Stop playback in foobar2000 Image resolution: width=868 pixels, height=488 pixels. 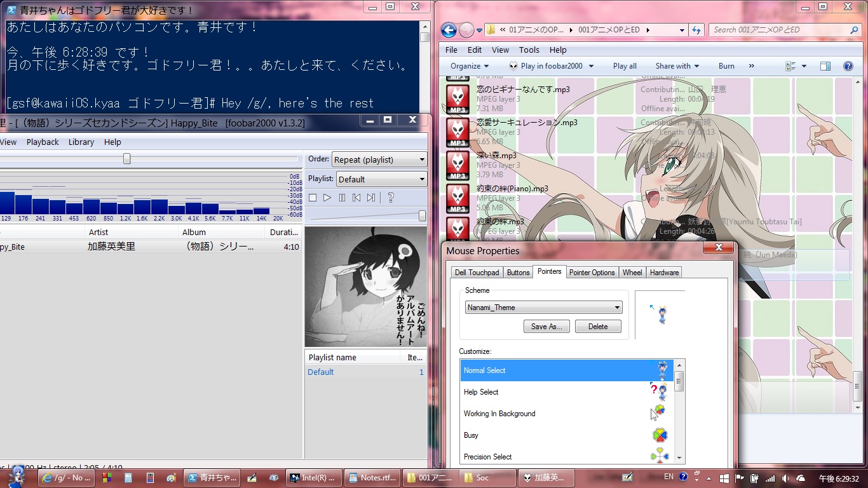pyautogui.click(x=313, y=198)
